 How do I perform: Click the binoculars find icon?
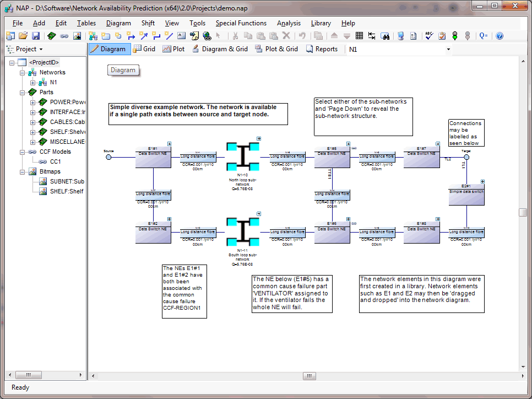coord(386,36)
